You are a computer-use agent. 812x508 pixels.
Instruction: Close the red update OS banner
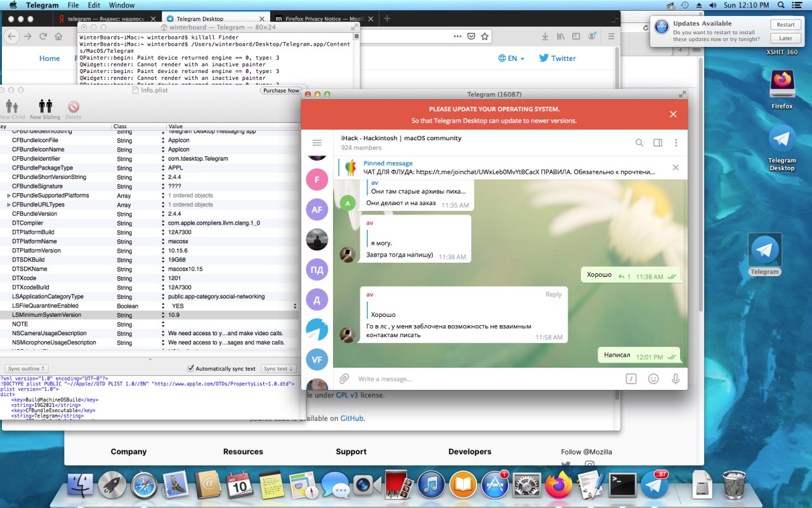(x=673, y=114)
